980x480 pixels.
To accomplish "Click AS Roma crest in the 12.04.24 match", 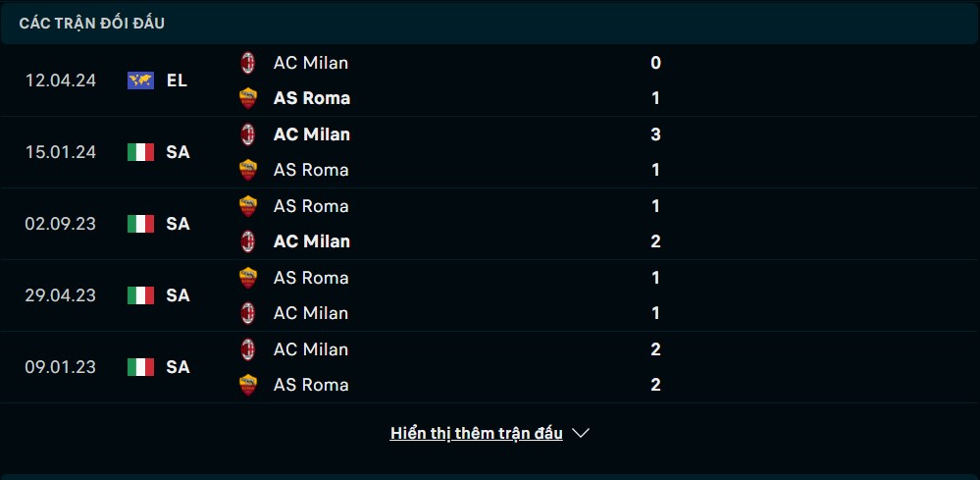I will [248, 98].
